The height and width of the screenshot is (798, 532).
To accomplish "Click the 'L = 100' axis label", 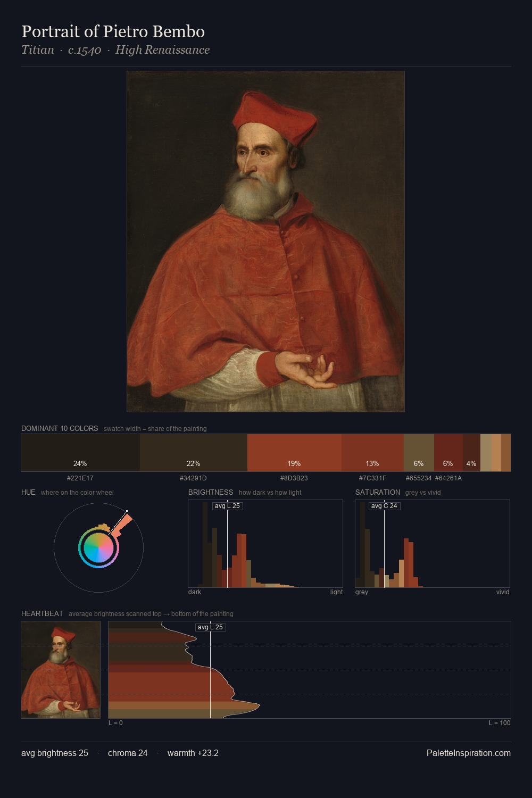I will (x=500, y=723).
